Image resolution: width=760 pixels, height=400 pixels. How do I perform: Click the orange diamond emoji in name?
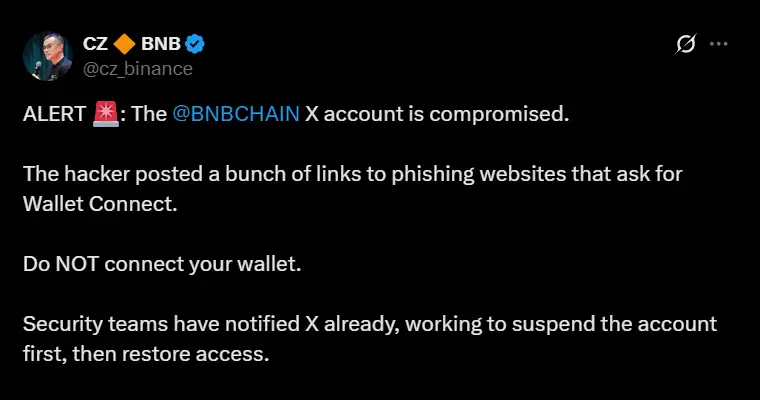click(x=125, y=44)
